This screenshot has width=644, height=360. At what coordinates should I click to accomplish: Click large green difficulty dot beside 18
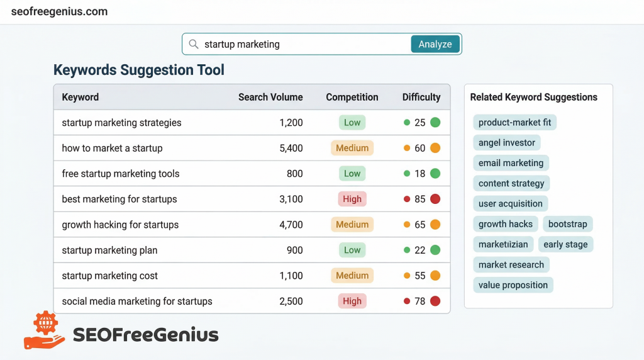(x=435, y=174)
